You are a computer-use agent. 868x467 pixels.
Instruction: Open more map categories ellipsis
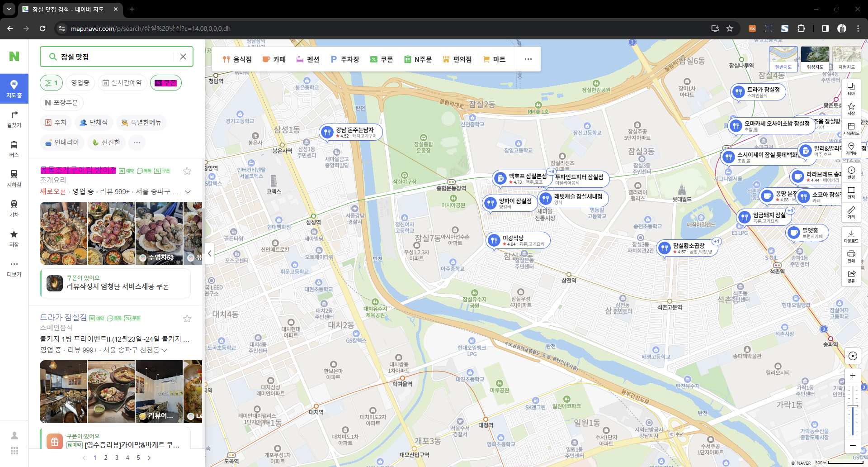pos(528,59)
